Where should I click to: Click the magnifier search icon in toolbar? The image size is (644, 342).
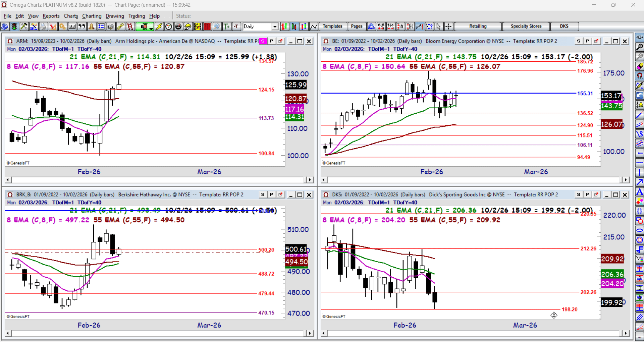(217, 26)
